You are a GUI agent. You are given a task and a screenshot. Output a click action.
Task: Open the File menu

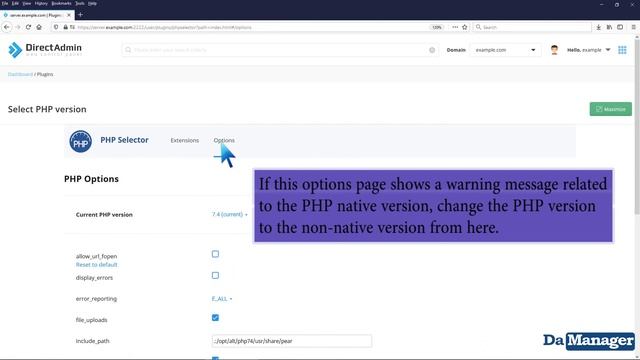pos(5,3)
